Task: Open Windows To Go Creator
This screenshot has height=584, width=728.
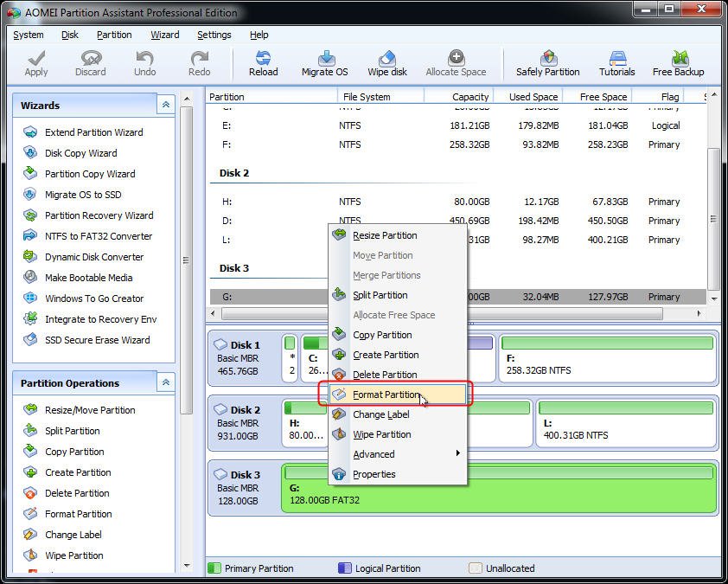Action: [x=84, y=298]
